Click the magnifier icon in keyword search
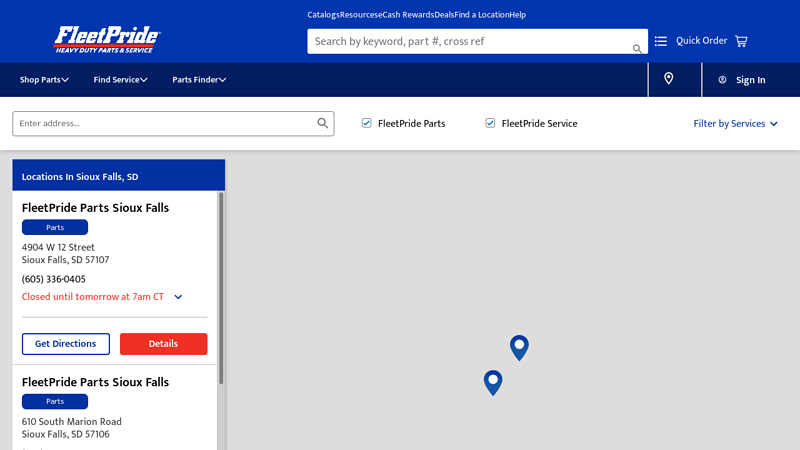800x450 pixels. (x=637, y=48)
